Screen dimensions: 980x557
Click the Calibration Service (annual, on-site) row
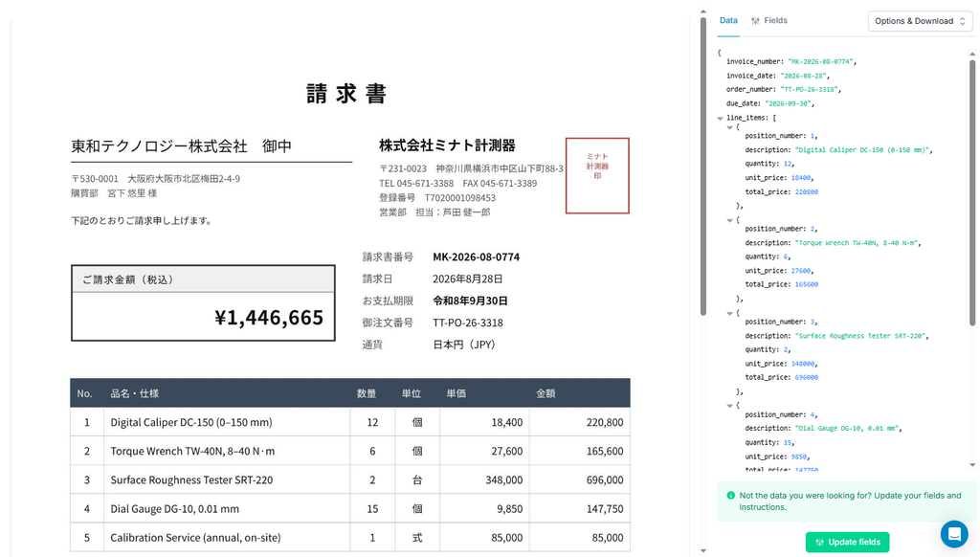(350, 538)
